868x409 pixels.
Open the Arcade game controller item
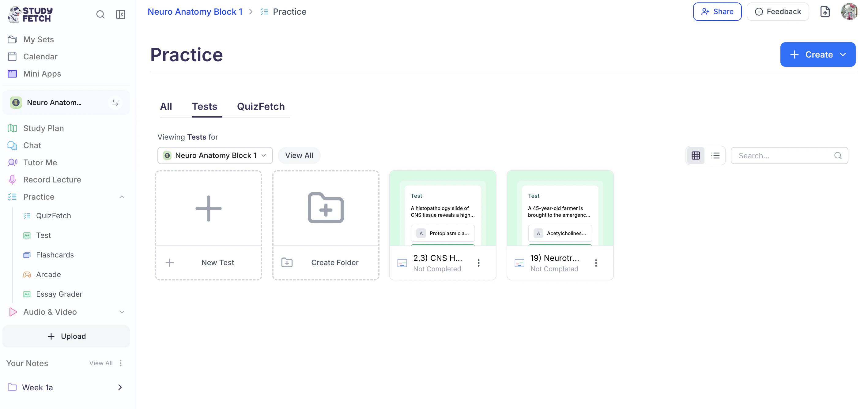coord(48,274)
